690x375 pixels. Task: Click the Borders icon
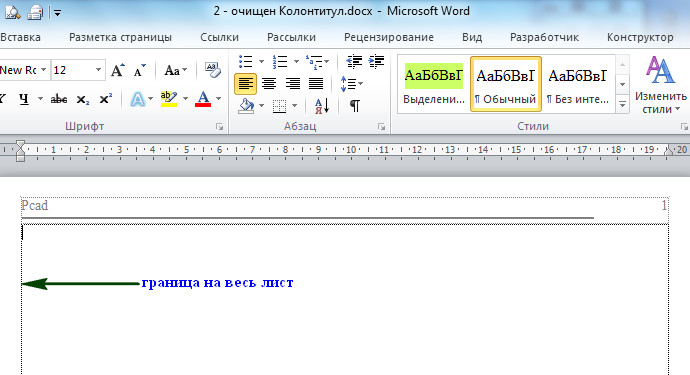279,106
